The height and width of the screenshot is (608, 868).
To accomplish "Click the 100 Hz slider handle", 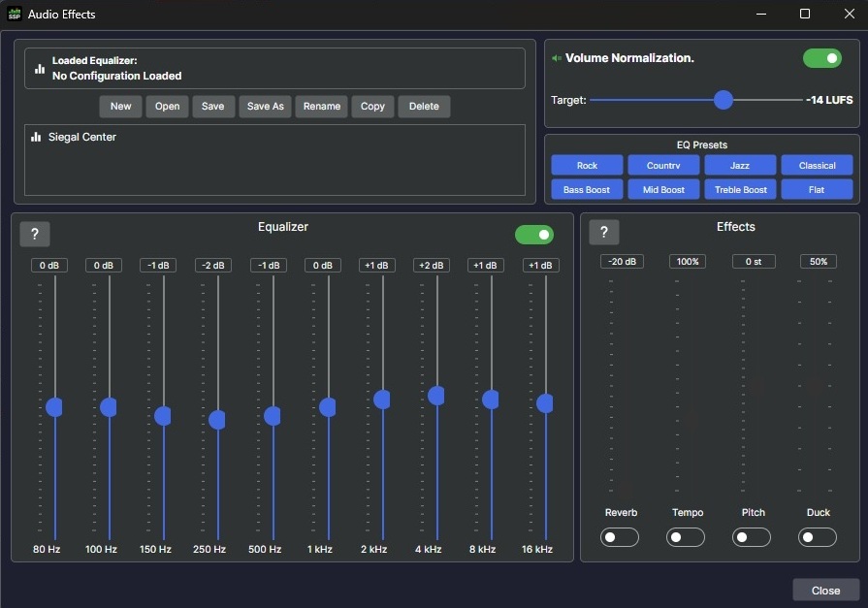I will click(109, 407).
